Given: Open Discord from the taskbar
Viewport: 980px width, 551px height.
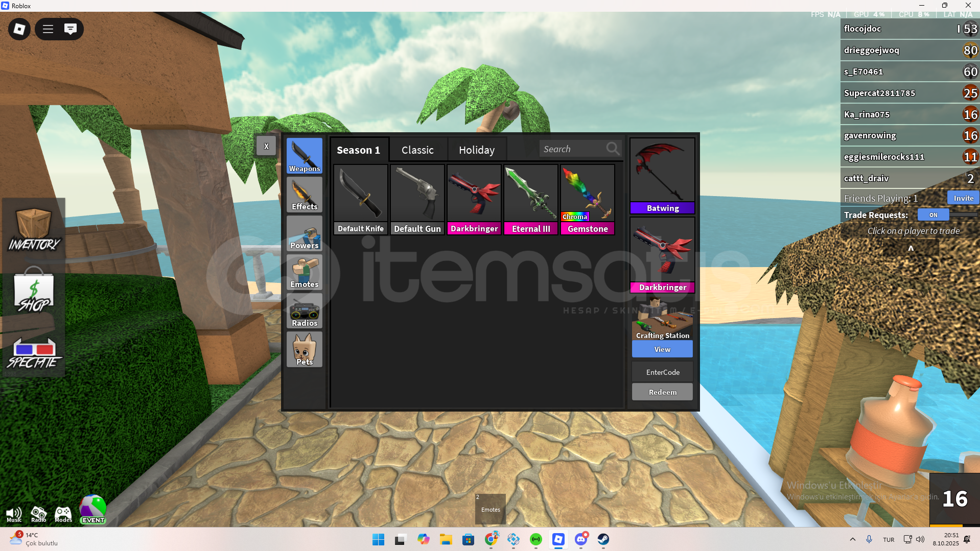Looking at the screenshot, I should pos(581,539).
